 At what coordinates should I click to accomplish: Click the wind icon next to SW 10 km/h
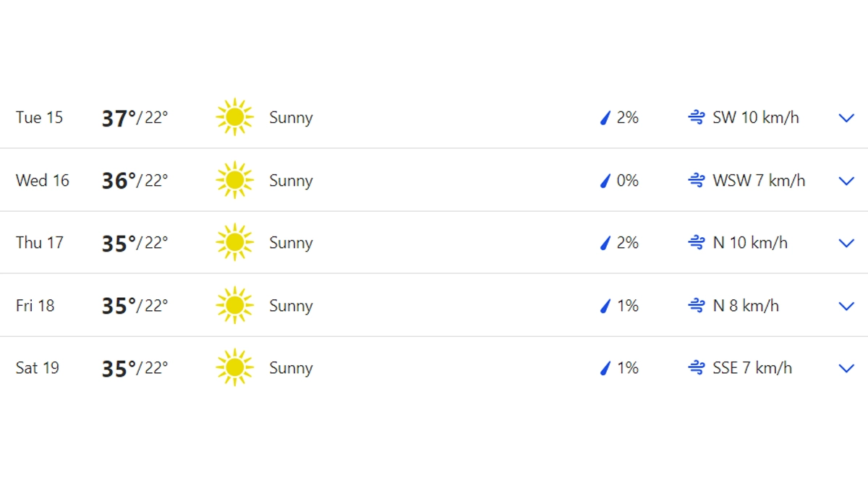click(x=696, y=118)
